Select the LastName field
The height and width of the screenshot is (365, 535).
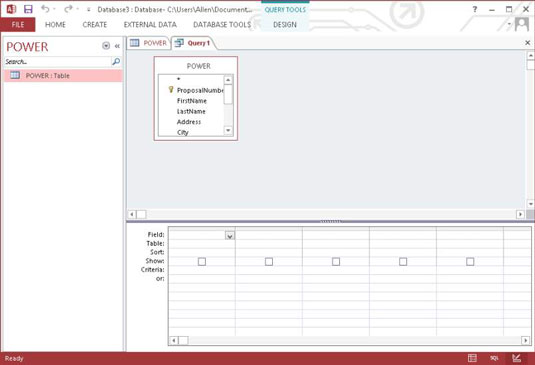(191, 112)
